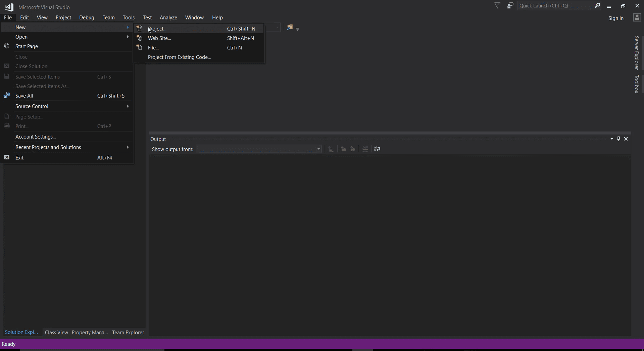
Task: Expand the Open submenu
Action: pyautogui.click(x=67, y=37)
